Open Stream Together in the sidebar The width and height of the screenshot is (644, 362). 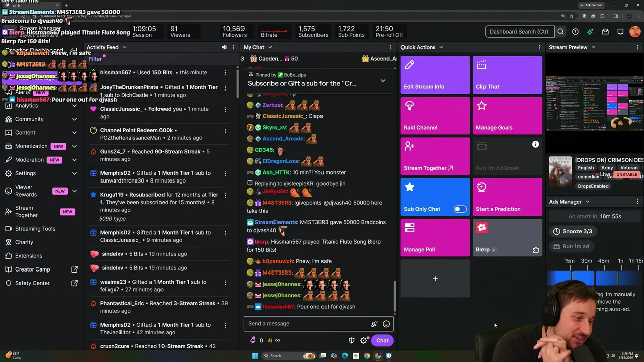click(x=41, y=212)
